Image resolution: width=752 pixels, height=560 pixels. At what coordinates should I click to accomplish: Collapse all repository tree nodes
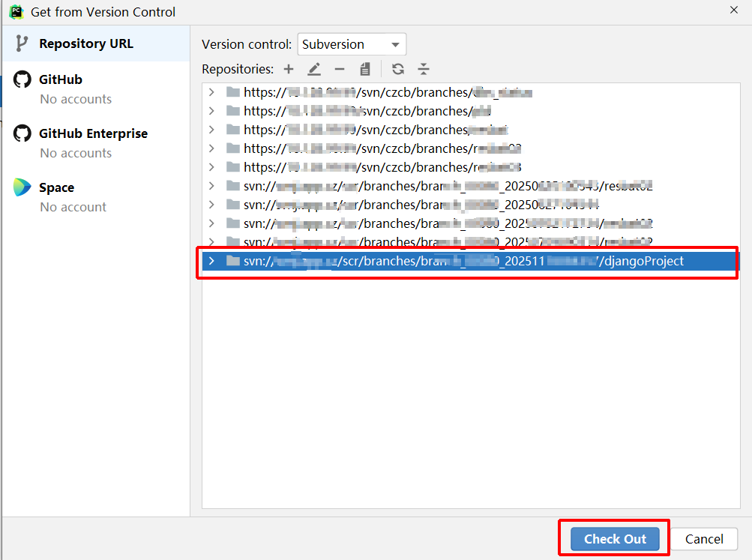(424, 69)
